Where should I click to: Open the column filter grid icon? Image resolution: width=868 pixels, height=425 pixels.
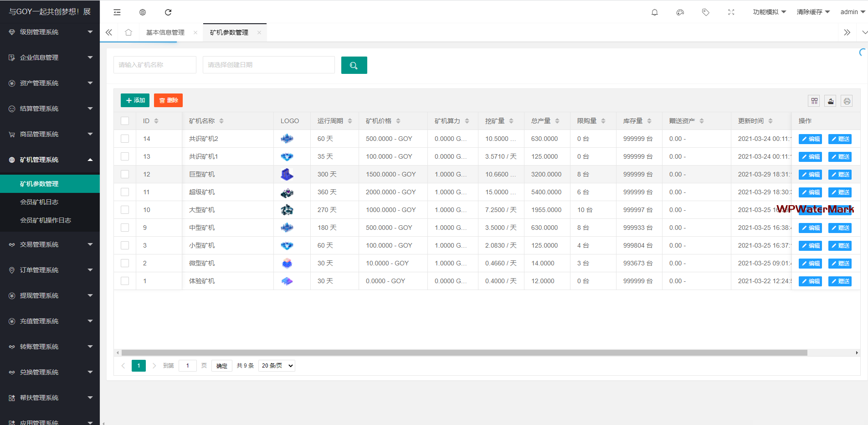click(x=814, y=101)
